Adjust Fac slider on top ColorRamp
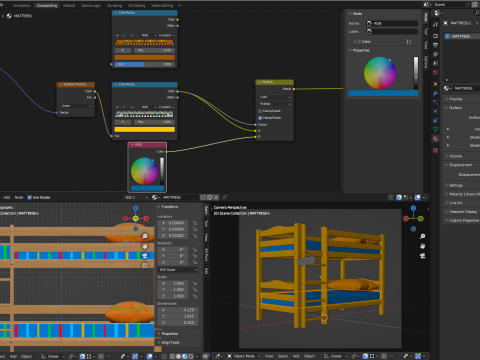The height and width of the screenshot is (360, 480). click(x=144, y=64)
